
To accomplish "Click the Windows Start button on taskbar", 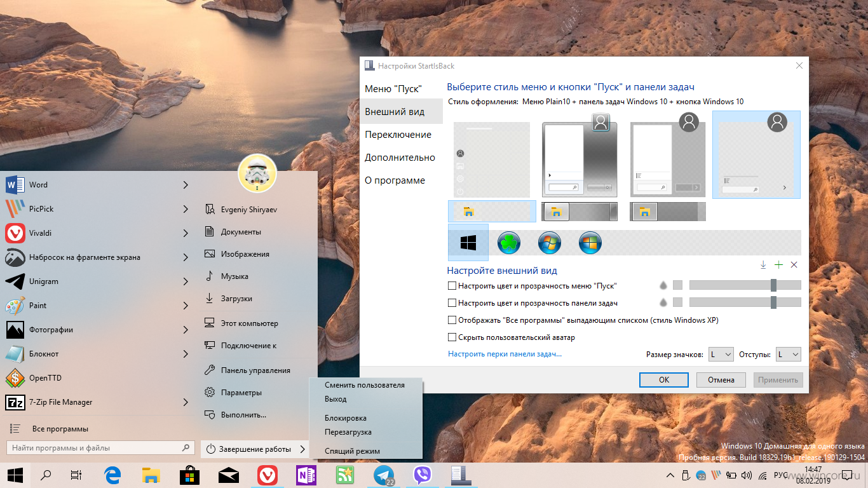I will coord(15,475).
